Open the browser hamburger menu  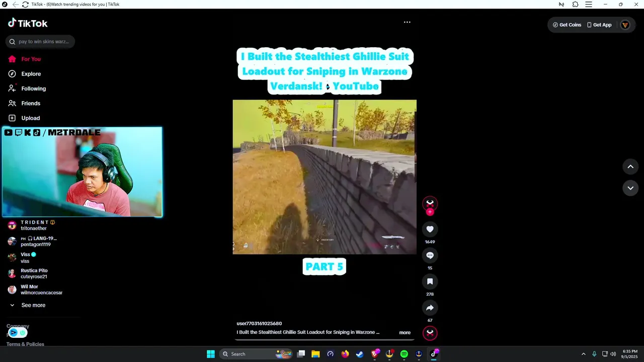pos(588,4)
